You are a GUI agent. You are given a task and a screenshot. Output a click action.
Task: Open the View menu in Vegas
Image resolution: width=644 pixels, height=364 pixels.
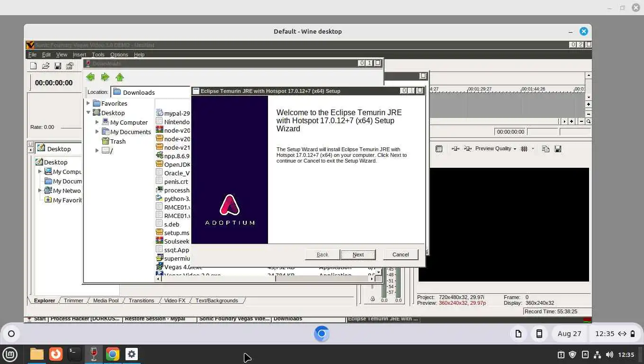point(62,55)
